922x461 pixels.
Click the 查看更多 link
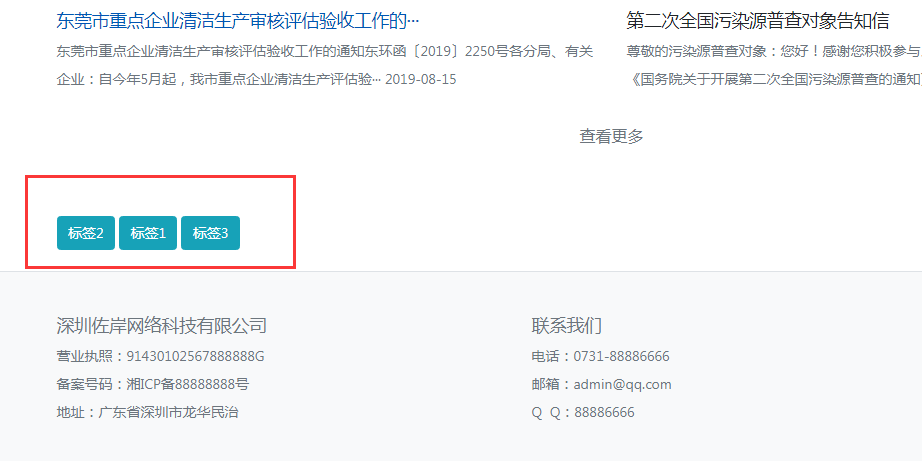[x=611, y=136]
